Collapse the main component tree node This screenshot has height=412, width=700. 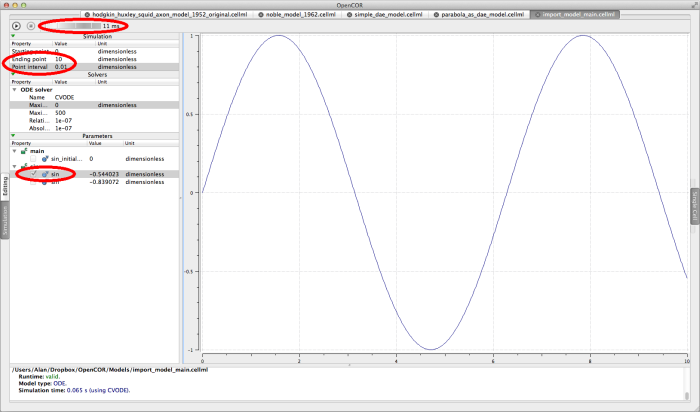point(15,151)
